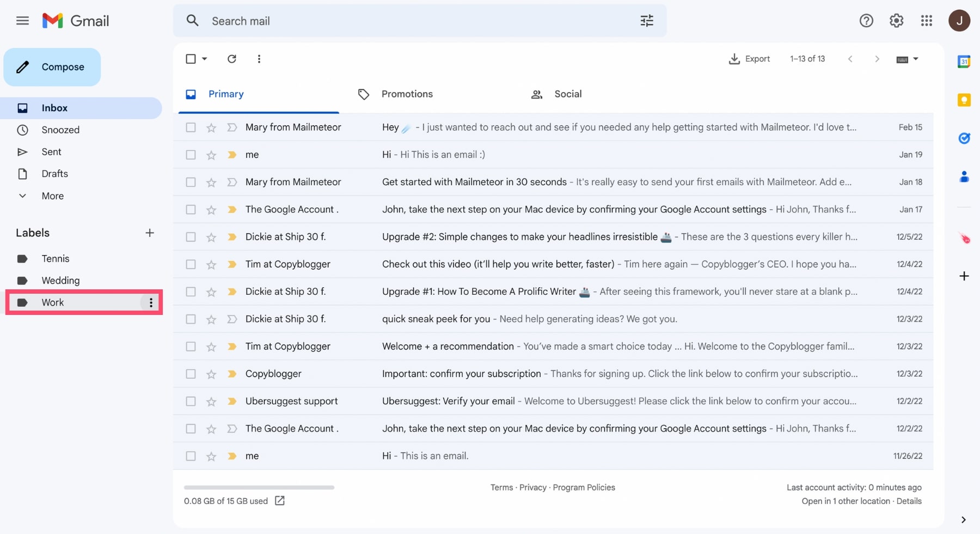Create a new label plus icon

coord(150,233)
